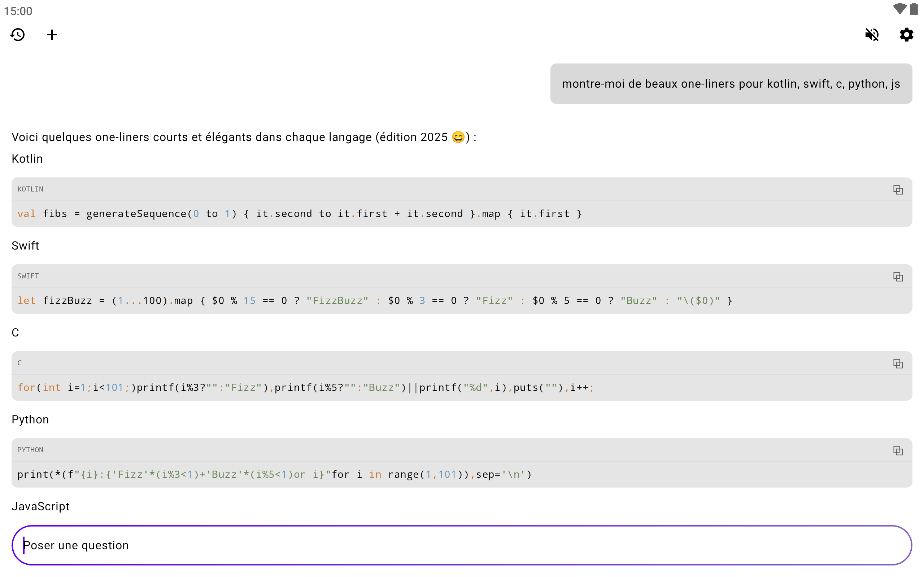Click the JavaScript heading text
Viewport: 924px width, 577px height.
[40, 506]
